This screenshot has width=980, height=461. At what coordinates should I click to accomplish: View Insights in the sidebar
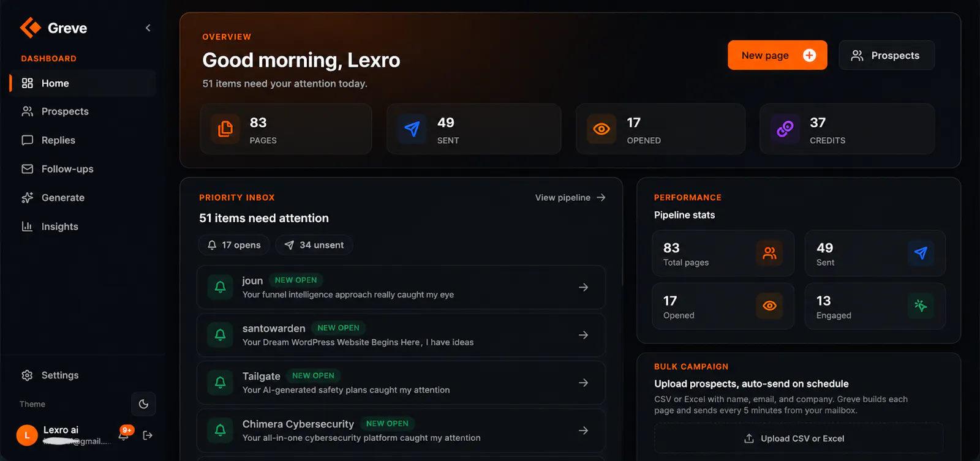[83, 227]
